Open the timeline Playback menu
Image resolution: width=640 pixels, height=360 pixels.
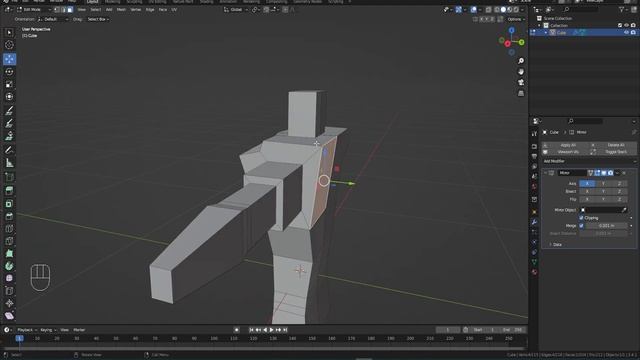tap(27, 330)
